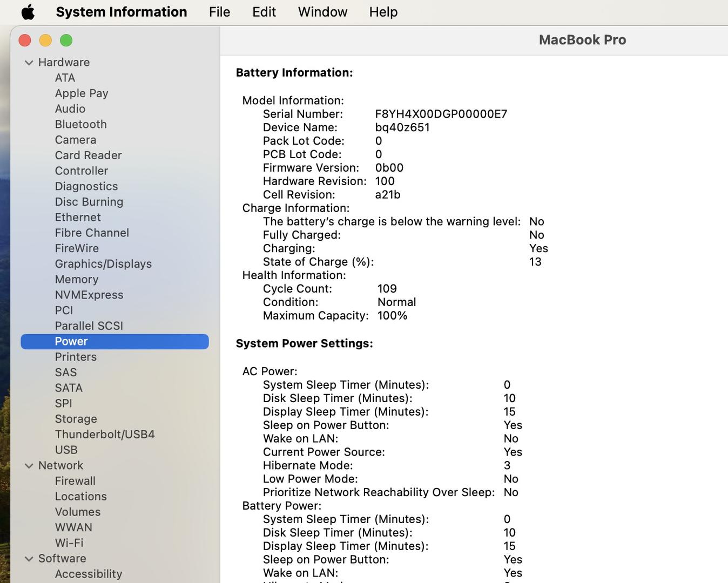Collapse the Software section

[29, 559]
